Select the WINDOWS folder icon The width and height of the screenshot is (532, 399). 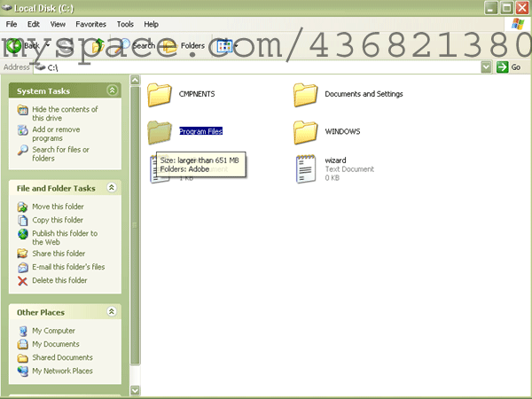(x=305, y=132)
